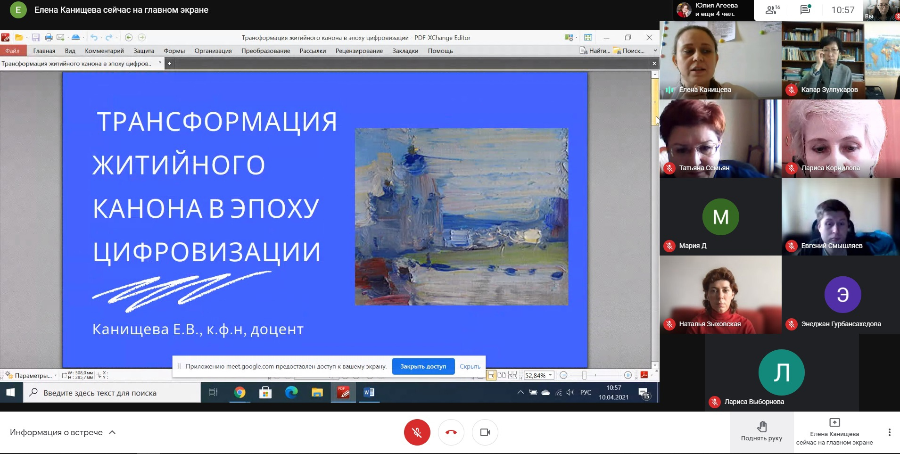Select Елена Канищева's video tile
900x454 pixels.
[x=719, y=58]
